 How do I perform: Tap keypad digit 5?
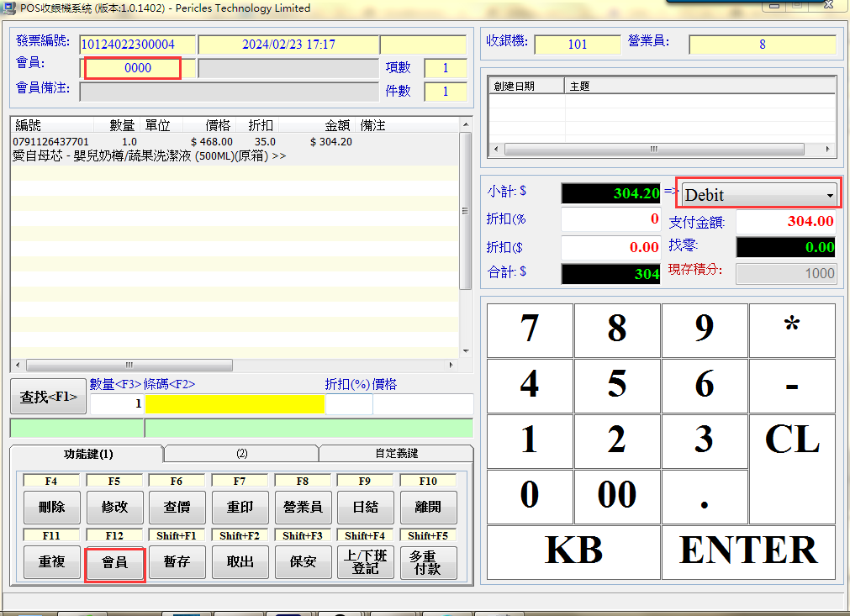coord(617,385)
